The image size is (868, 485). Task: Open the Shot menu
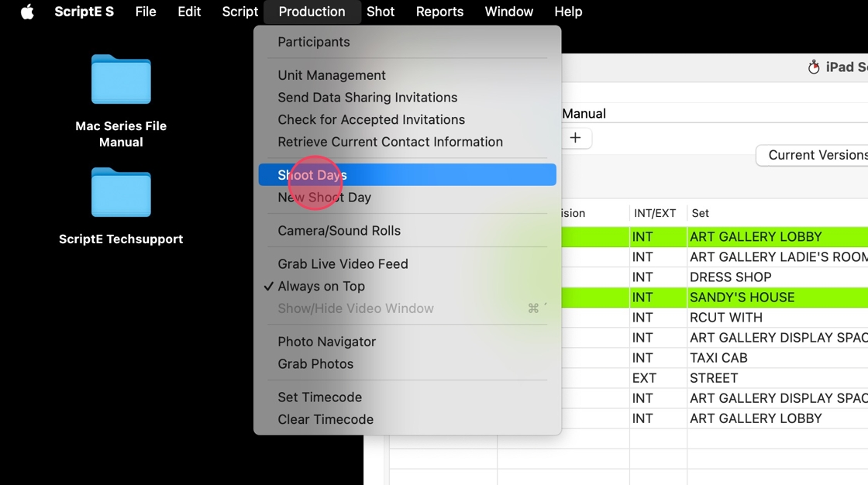point(381,12)
